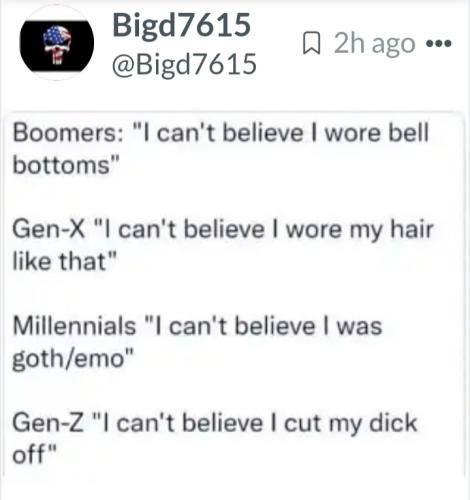Image resolution: width=470 pixels, height=500 pixels.
Task: Open the @Bigd7615 handle link
Action: click(x=184, y=64)
